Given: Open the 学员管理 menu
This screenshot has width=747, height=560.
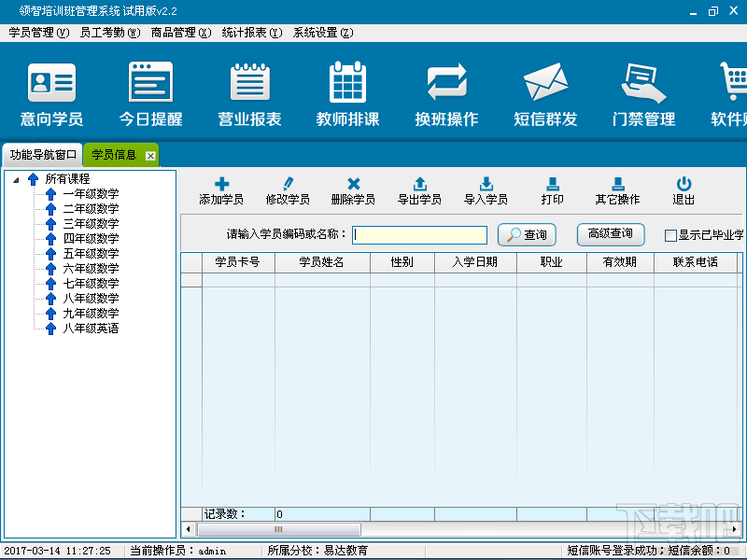Looking at the screenshot, I should [x=35, y=31].
